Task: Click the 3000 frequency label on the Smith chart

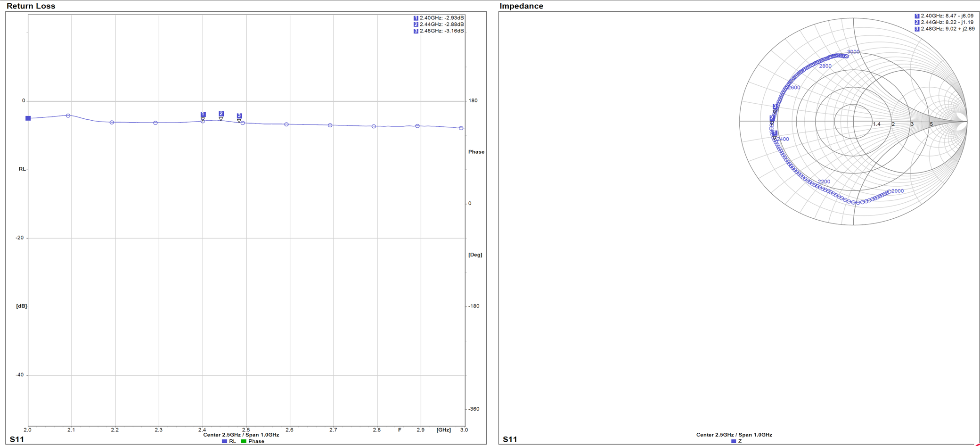Action: [853, 52]
